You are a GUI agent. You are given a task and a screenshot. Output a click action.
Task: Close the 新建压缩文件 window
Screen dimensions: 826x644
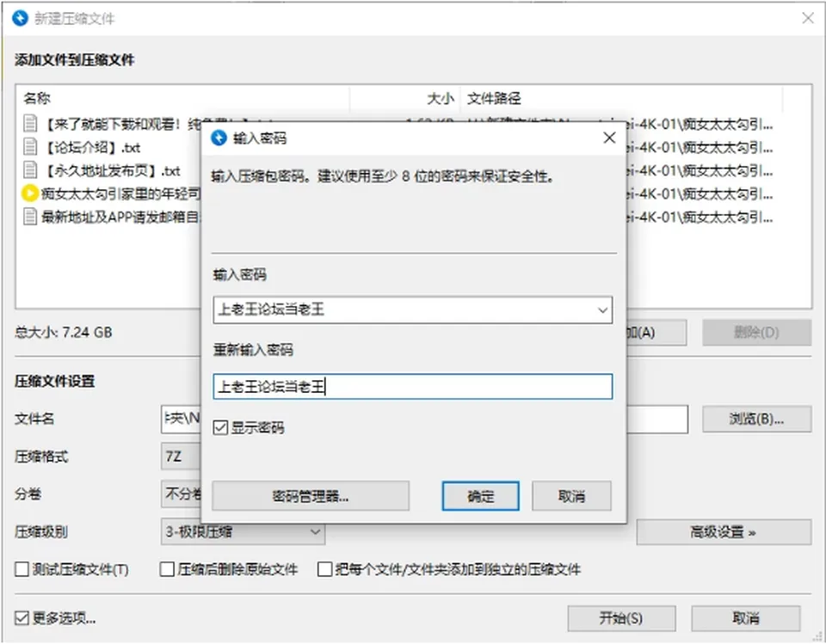[808, 18]
